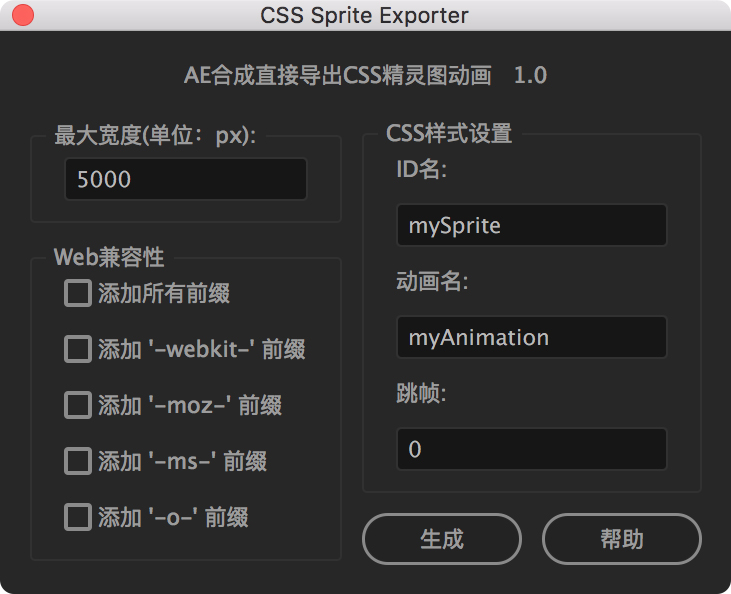This screenshot has width=731, height=594.
Task: Focus the ID name field containing mySprite
Action: click(x=531, y=225)
